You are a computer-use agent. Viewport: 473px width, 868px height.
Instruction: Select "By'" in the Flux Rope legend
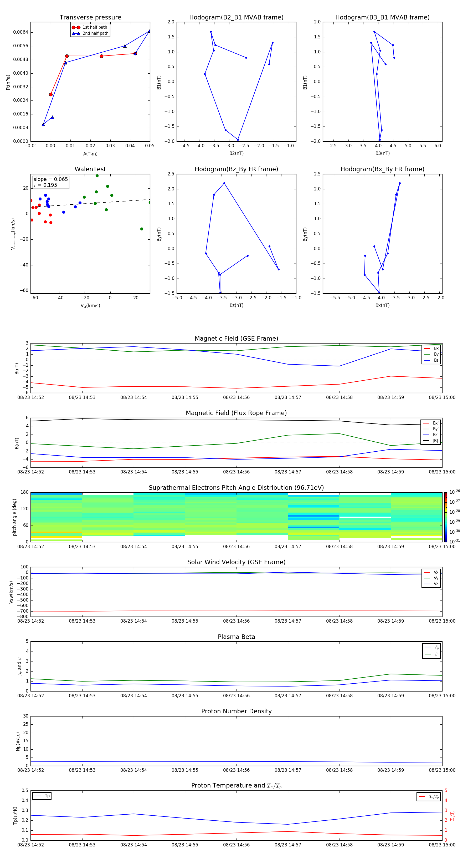[431, 429]
